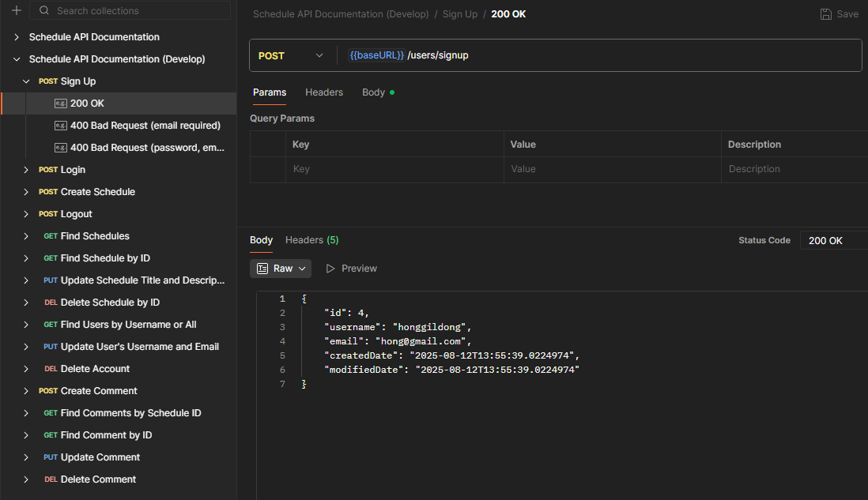
Task: Expand the Schedule API Documentation collection
Action: coord(16,36)
